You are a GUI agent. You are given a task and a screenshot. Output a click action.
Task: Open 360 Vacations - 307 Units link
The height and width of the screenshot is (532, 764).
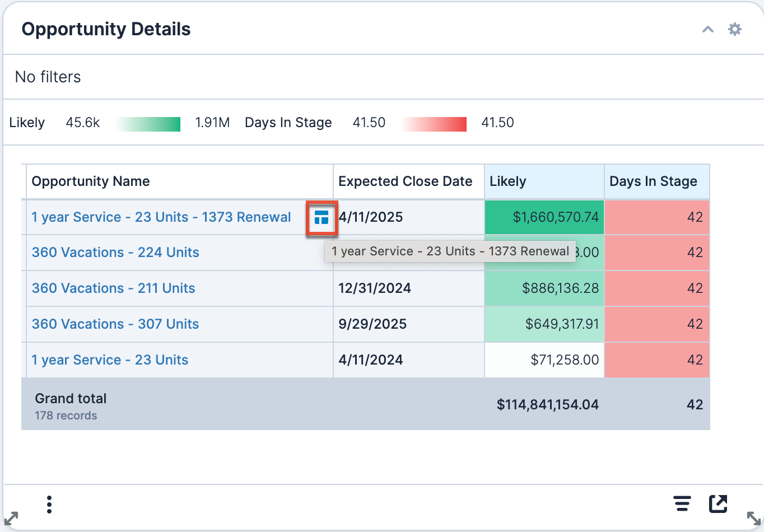[x=115, y=324]
